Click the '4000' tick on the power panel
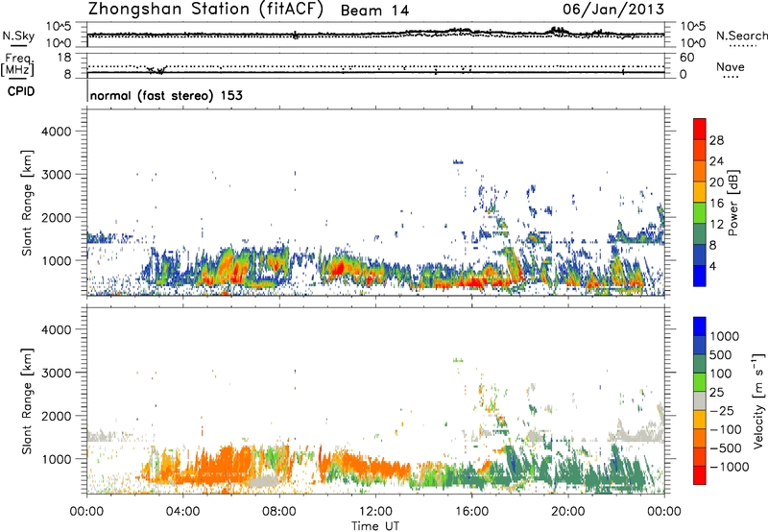Viewport: 768px width, 532px height. [x=56, y=132]
